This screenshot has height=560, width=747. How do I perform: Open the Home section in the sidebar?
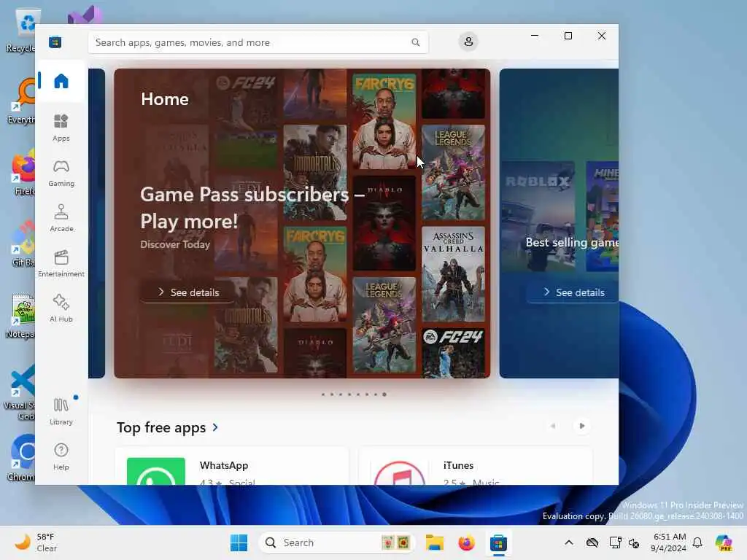tap(61, 81)
